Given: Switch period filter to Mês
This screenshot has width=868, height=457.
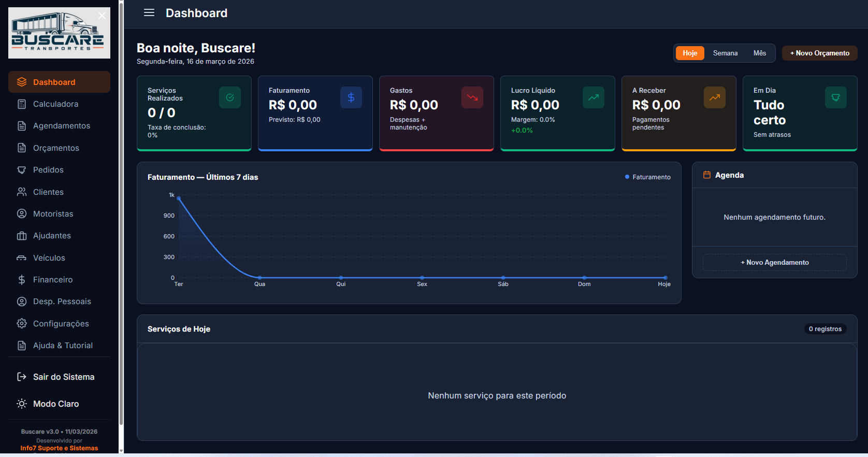Looking at the screenshot, I should click(759, 53).
